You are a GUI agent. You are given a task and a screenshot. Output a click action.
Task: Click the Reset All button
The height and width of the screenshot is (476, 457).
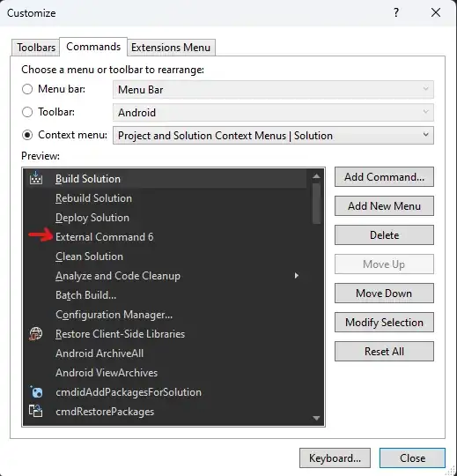click(384, 351)
